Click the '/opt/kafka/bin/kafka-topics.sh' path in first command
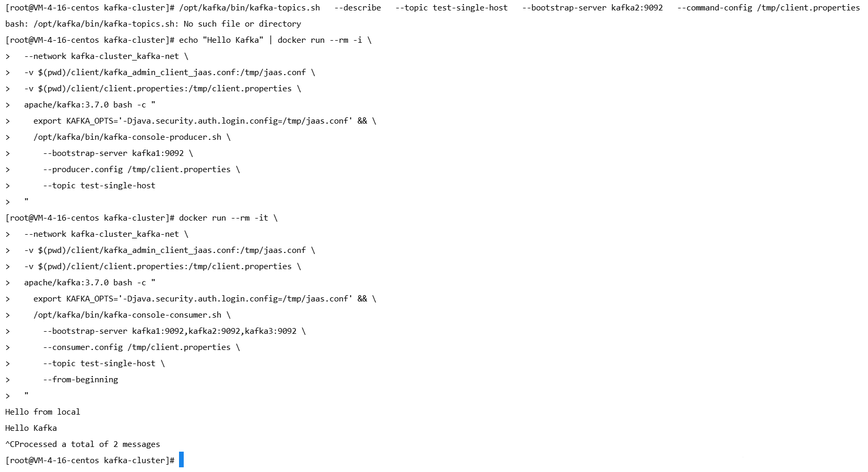Image resolution: width=868 pixels, height=472 pixels. 249,8
